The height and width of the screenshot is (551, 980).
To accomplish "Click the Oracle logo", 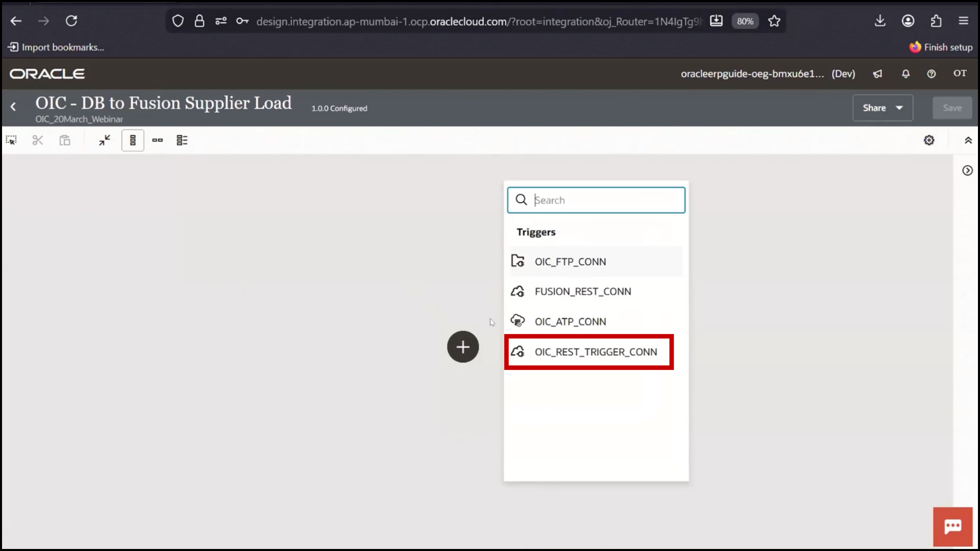I will (x=47, y=74).
